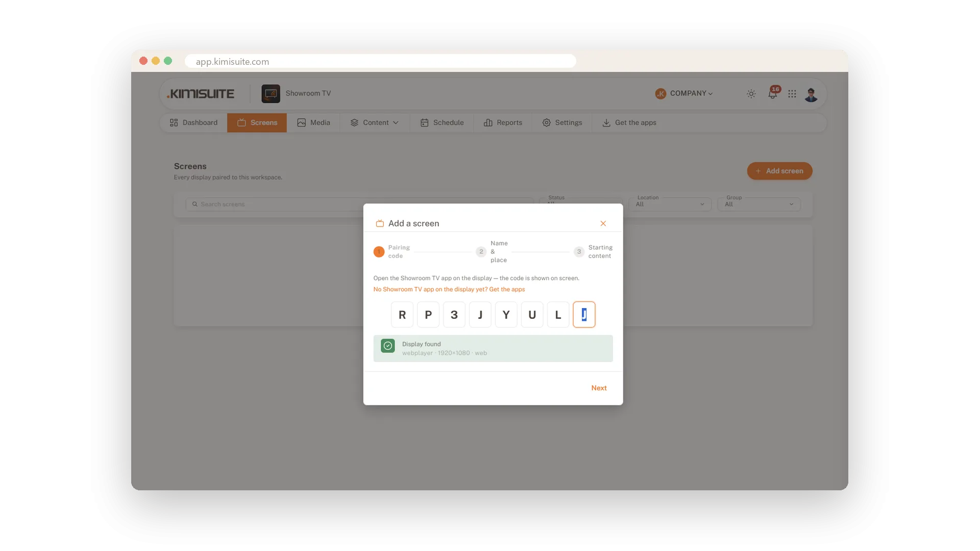Click the last highlighted code box
This screenshot has height=551, width=980.
584,315
